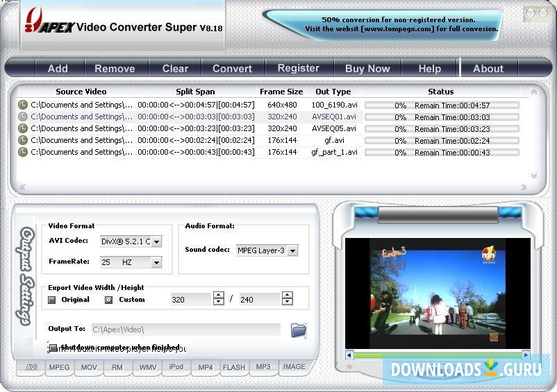
Task: Switch to the MOV format tab
Action: click(89, 368)
